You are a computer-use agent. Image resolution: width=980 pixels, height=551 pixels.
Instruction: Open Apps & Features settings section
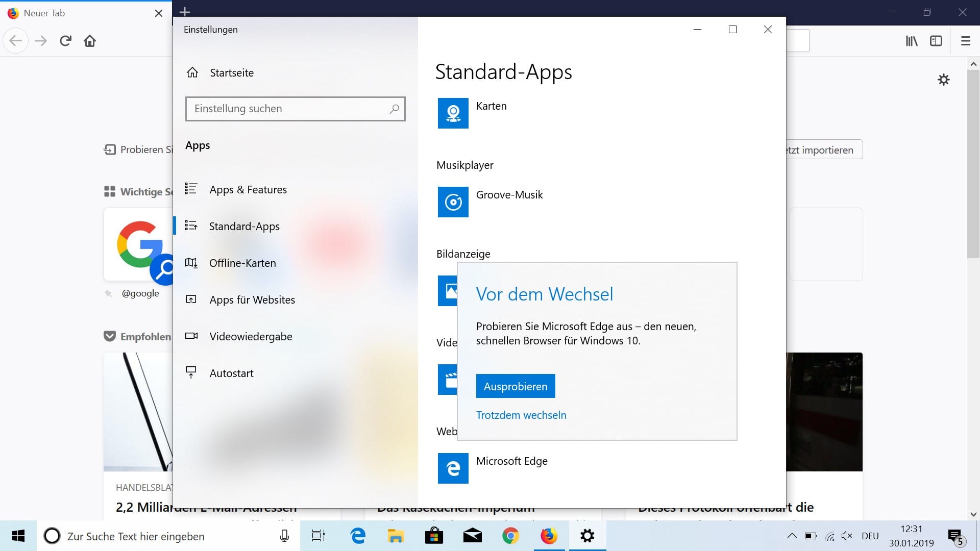point(248,189)
